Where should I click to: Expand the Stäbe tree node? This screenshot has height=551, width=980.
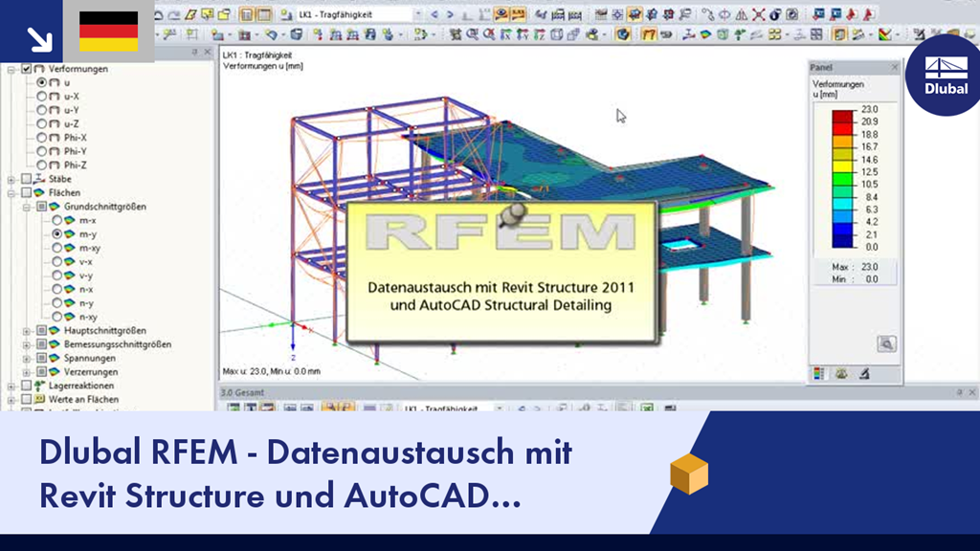click(x=11, y=179)
